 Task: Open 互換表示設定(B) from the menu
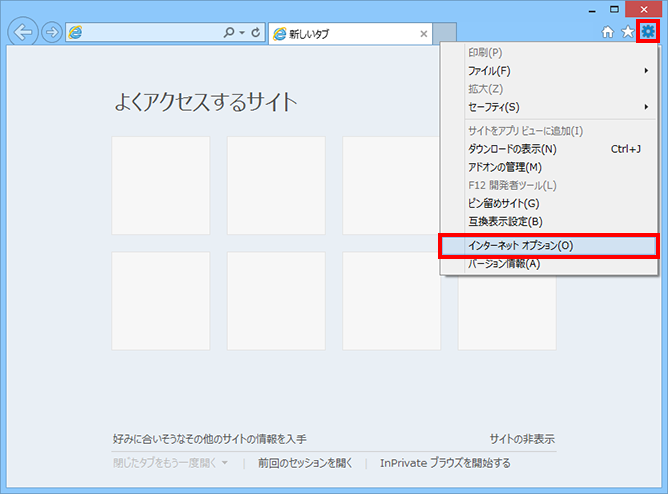pos(505,221)
